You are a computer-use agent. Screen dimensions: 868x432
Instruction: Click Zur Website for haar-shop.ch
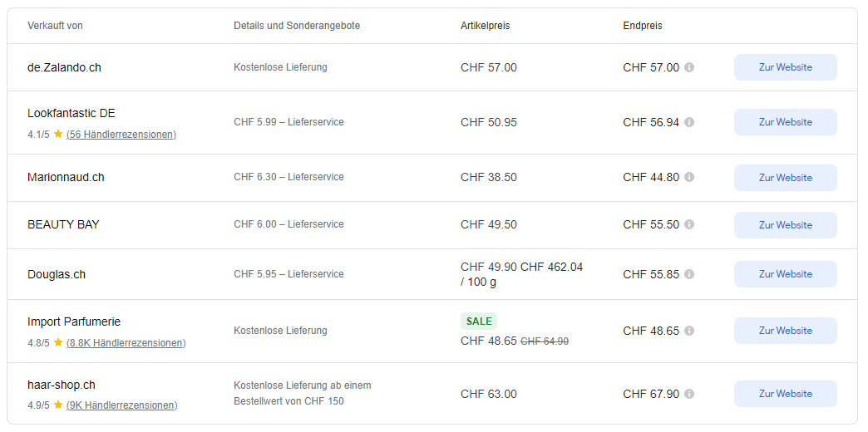[x=785, y=394]
